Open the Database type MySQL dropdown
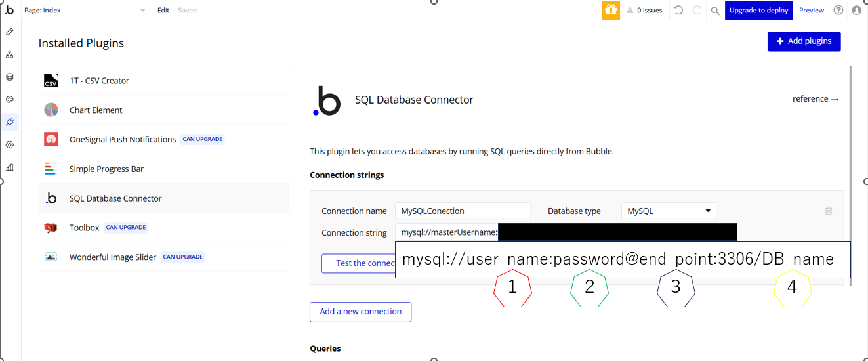Viewport: 868px width, 361px height. click(669, 211)
